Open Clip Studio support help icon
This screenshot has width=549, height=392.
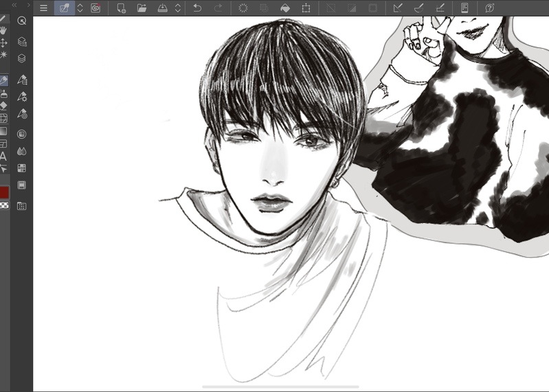[x=489, y=8]
